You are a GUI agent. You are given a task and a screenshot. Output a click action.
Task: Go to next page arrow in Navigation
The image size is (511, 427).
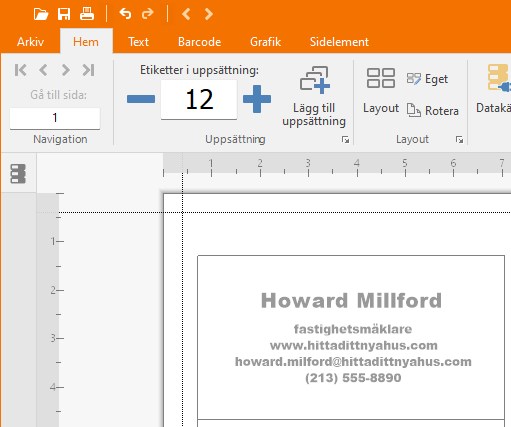(x=66, y=70)
